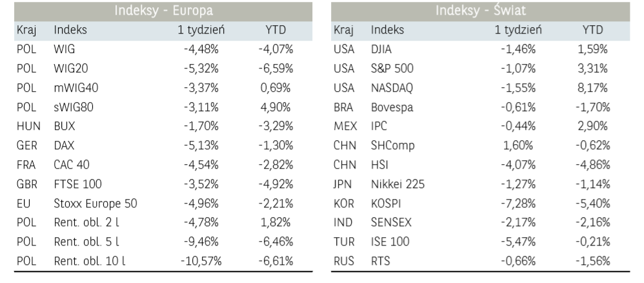Click the mWIG40 row label
Image resolution: width=644 pixels, height=283 pixels.
click(76, 87)
